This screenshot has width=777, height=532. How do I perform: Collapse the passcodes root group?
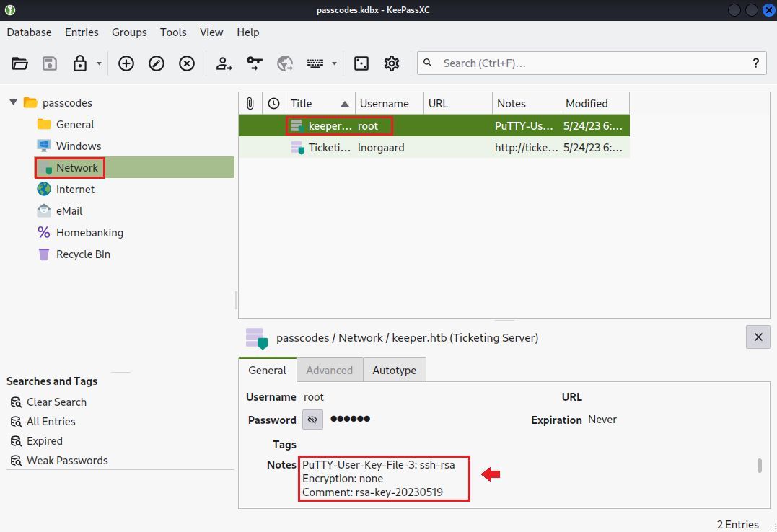coord(14,102)
